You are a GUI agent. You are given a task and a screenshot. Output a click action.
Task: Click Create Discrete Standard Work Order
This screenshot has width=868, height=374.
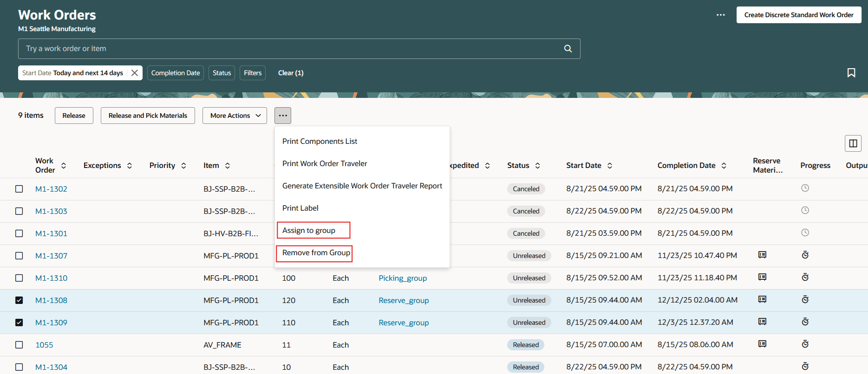[x=798, y=15]
